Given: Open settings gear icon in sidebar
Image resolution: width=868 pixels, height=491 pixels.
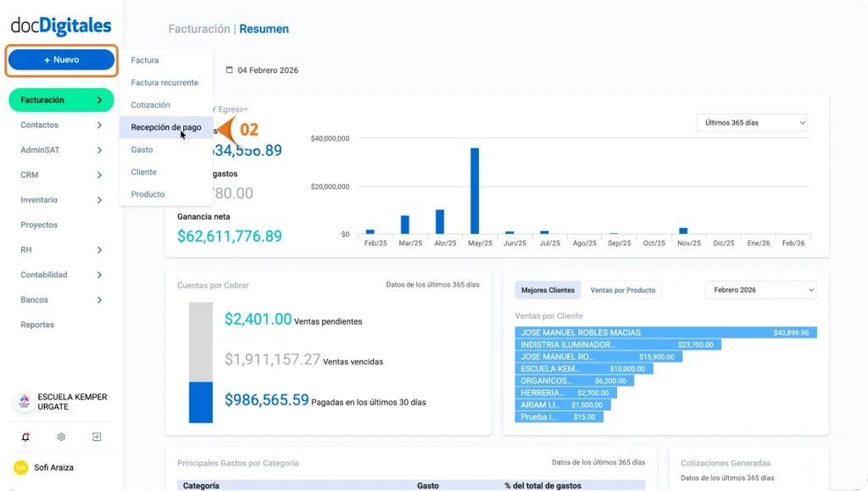Looking at the screenshot, I should (61, 437).
